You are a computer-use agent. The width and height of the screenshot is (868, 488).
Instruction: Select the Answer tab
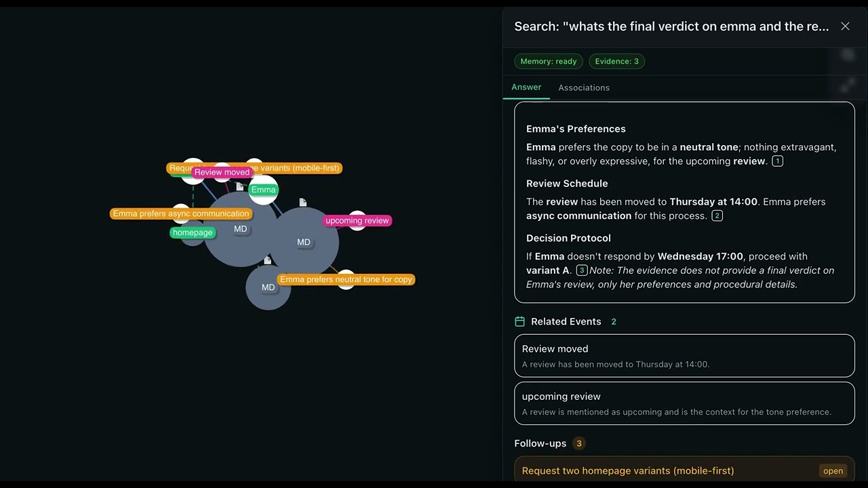526,87
